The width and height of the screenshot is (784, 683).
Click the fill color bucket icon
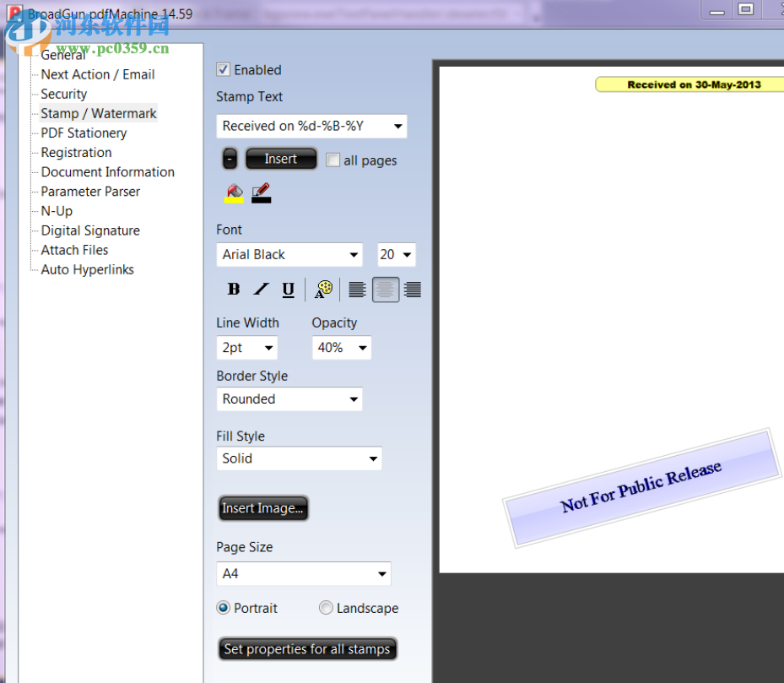tap(234, 193)
